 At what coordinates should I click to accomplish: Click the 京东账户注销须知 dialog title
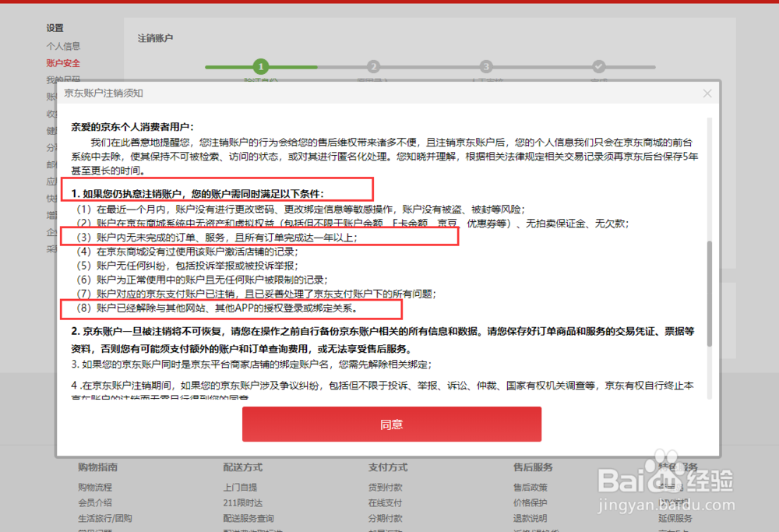[x=104, y=93]
